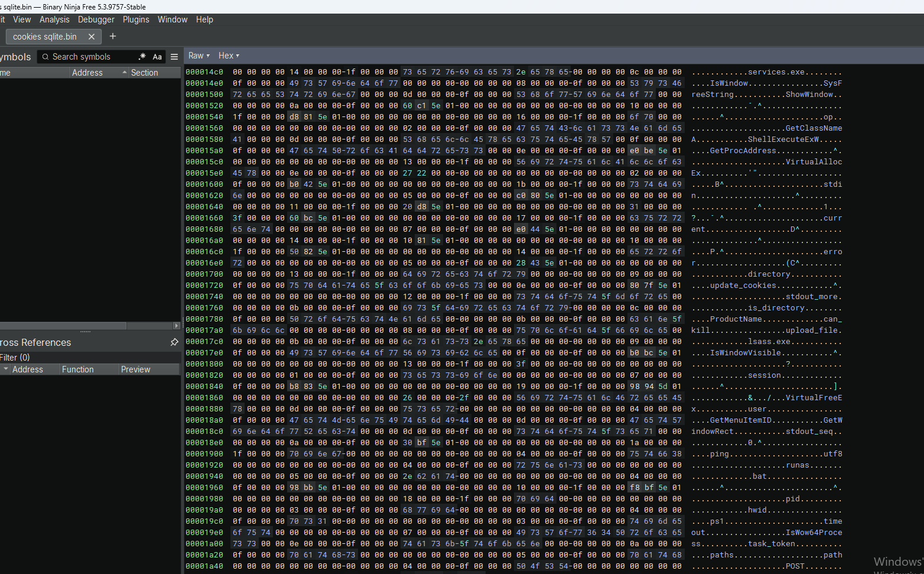Select hex row address 00001780
Image resolution: width=924 pixels, height=574 pixels.
pos(204,319)
